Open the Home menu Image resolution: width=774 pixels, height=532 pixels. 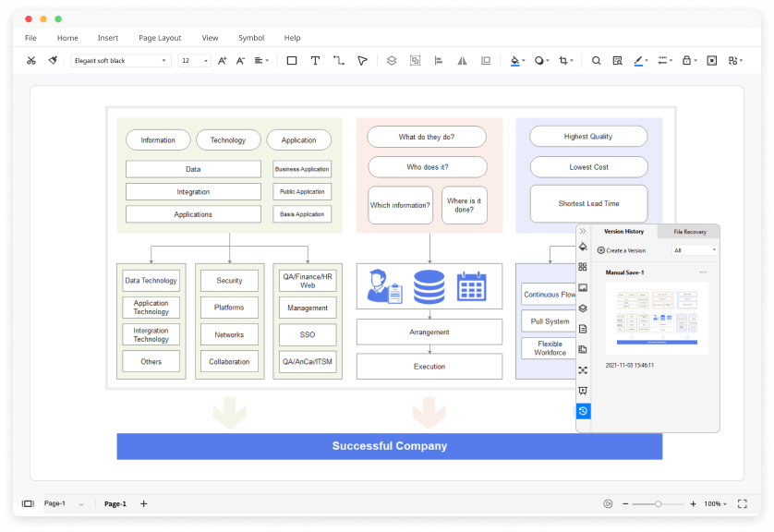(67, 38)
